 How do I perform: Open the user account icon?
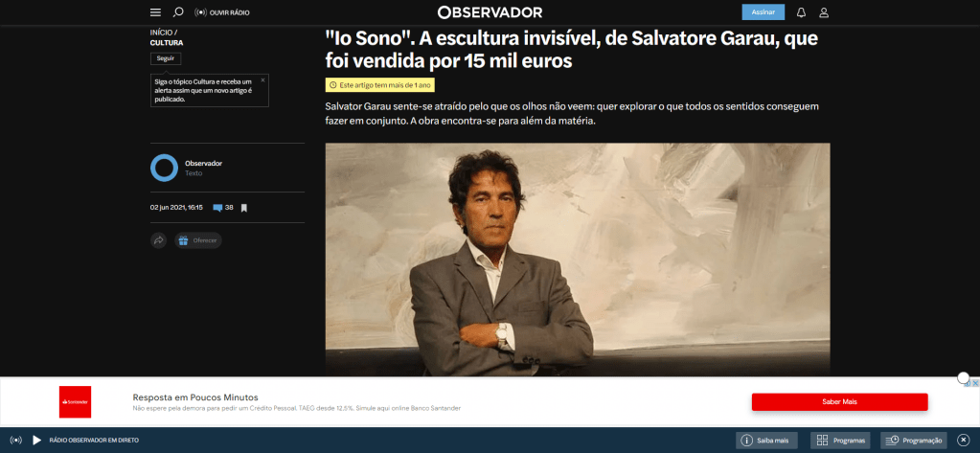pyautogui.click(x=824, y=12)
